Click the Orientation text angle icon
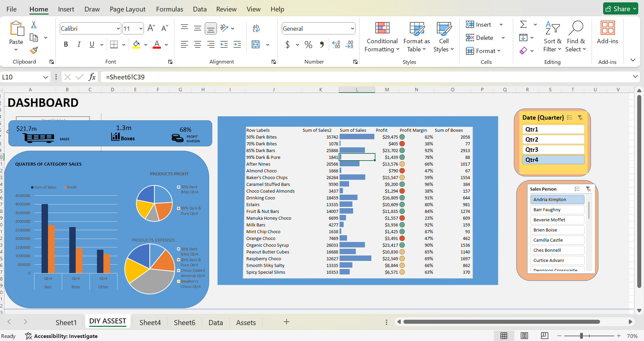 tap(224, 28)
